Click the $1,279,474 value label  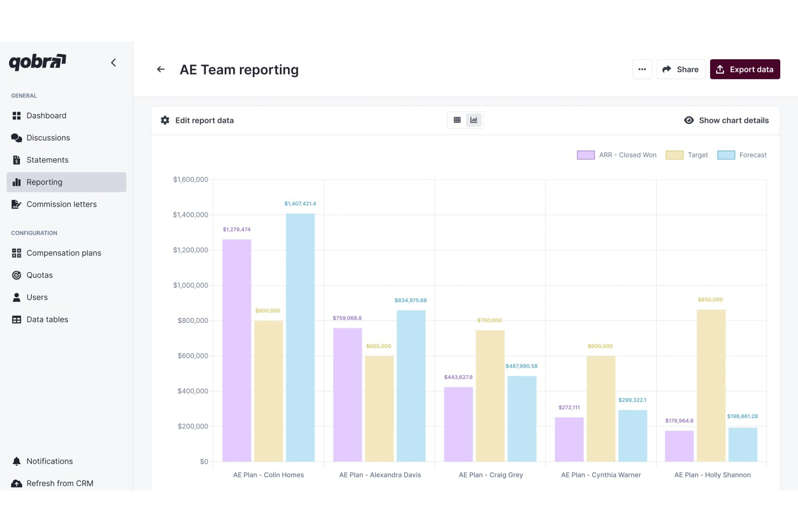click(x=237, y=230)
